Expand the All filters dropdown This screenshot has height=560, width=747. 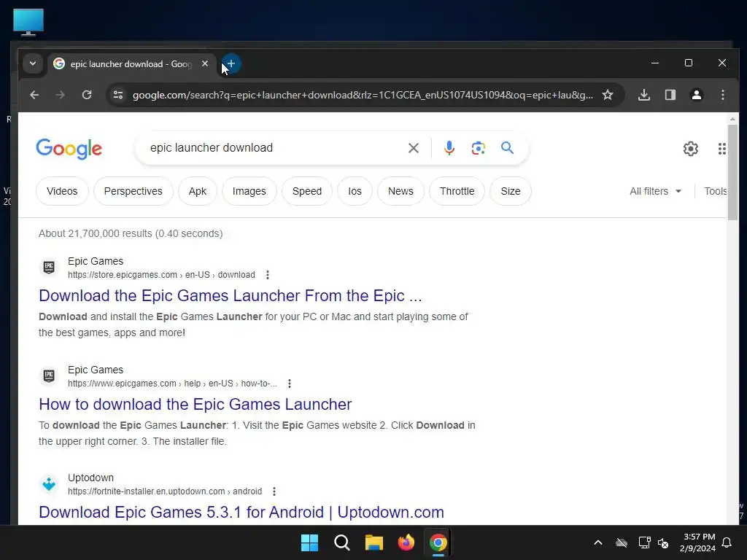(x=656, y=191)
